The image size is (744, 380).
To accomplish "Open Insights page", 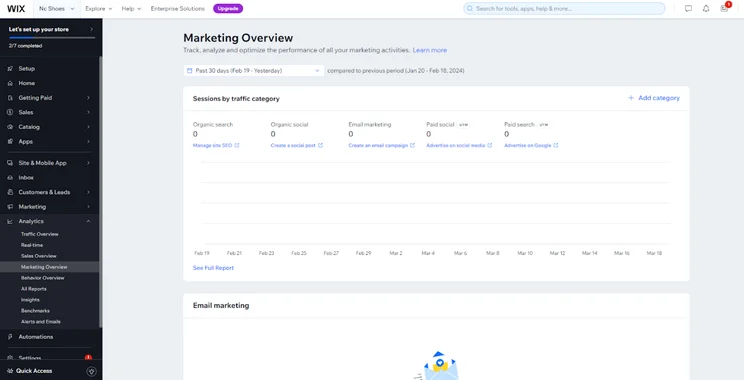I will pos(30,300).
